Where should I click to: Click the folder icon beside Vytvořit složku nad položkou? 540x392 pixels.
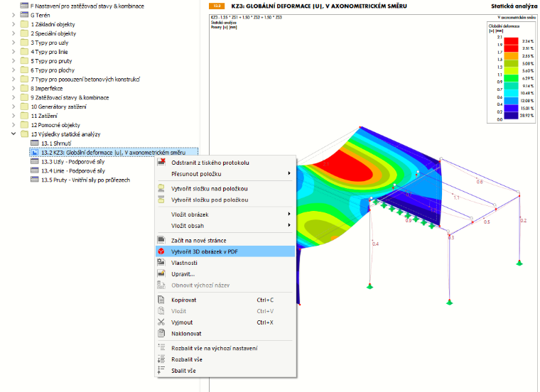(161, 188)
